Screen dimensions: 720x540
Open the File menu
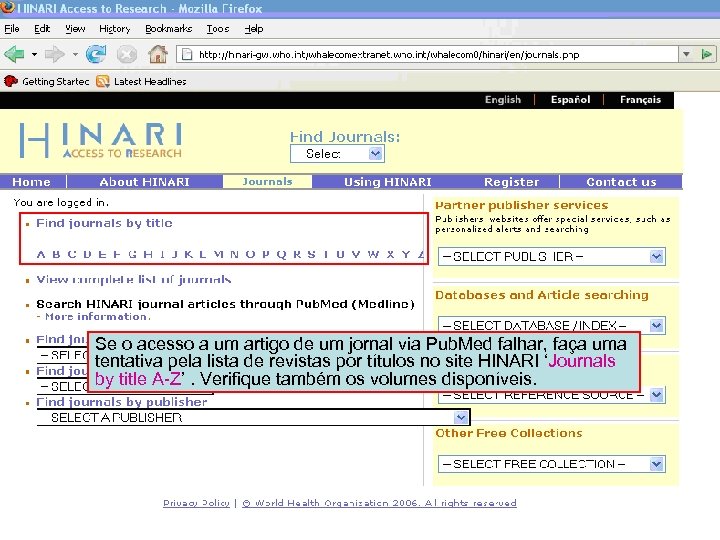[12, 29]
